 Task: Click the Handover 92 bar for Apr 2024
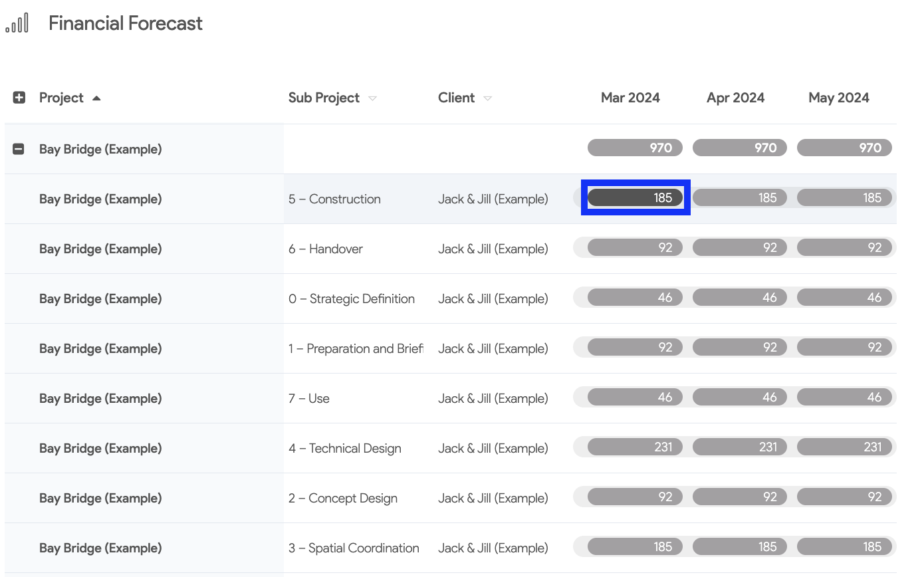click(x=740, y=247)
